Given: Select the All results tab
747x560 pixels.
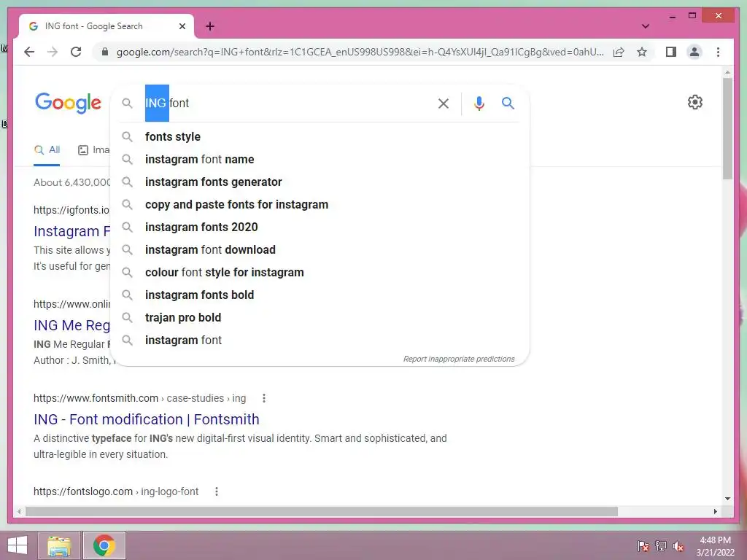Looking at the screenshot, I should (47, 150).
